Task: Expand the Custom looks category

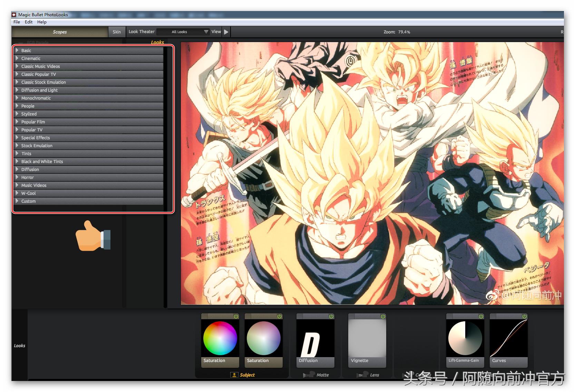Action: (88, 201)
